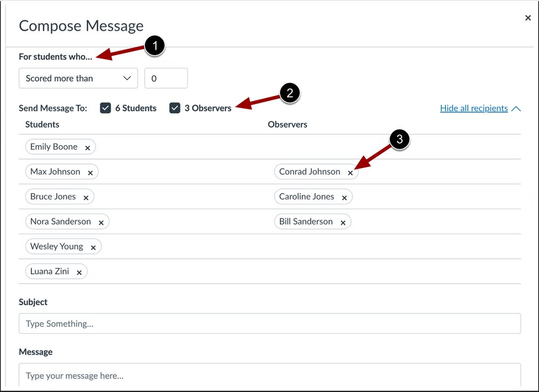Image resolution: width=539 pixels, height=392 pixels.
Task: Click the Send Message To: label
Action: tap(53, 108)
